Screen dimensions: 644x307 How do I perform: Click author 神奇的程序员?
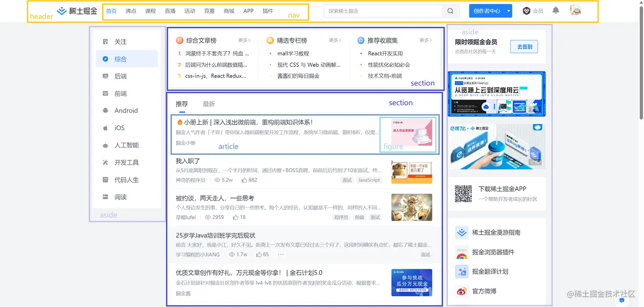coord(190,180)
